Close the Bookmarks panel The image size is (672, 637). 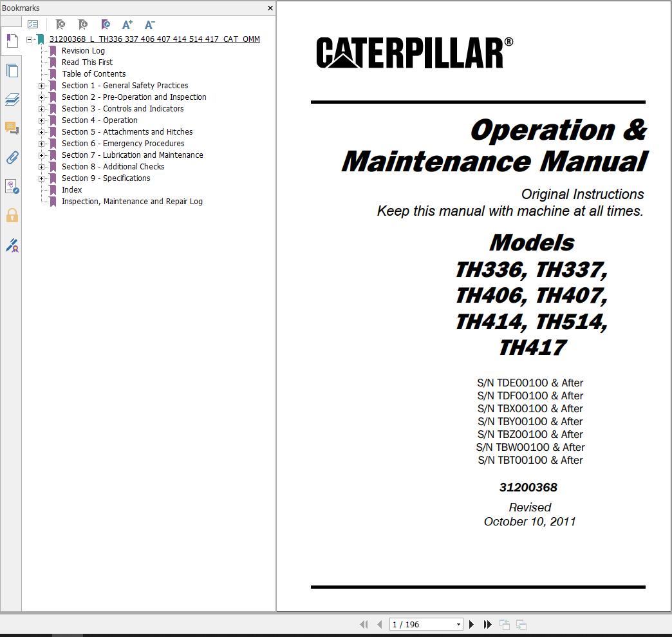point(270,8)
